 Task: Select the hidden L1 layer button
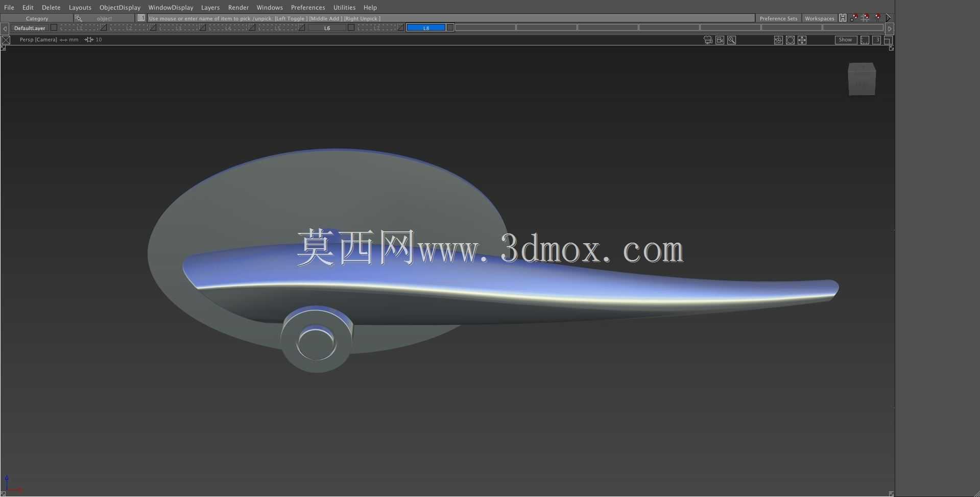pos(79,28)
